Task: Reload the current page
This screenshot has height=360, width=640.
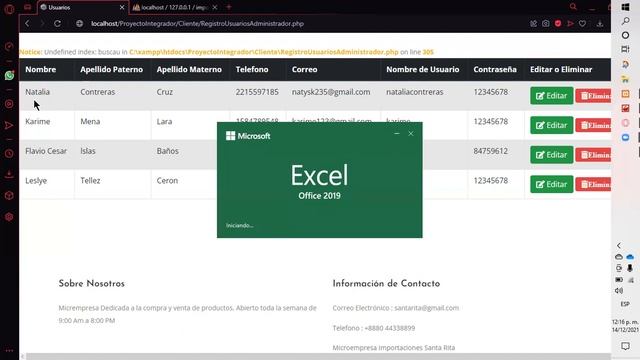Action: point(58,24)
